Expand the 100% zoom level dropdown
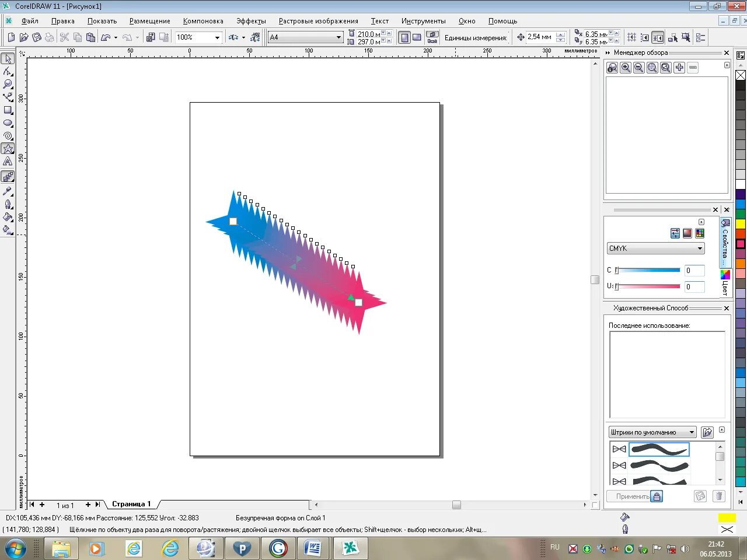The image size is (747, 560). 217,37
